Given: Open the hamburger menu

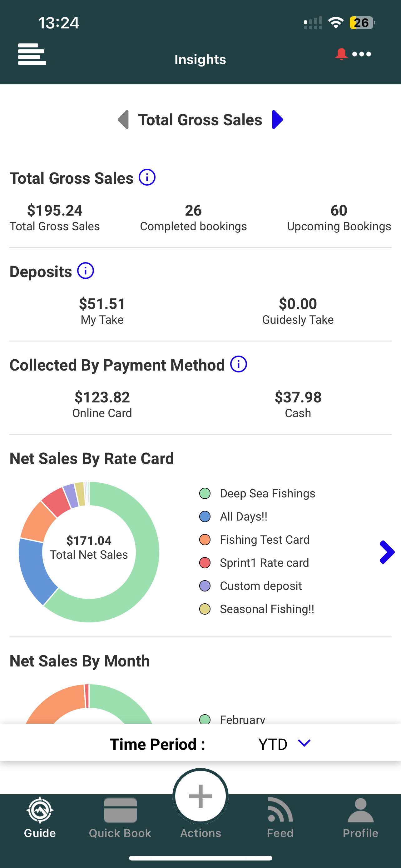Looking at the screenshot, I should [32, 54].
